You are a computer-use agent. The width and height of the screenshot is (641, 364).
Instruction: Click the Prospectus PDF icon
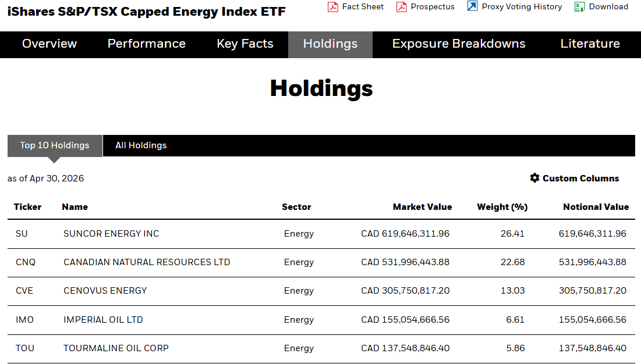coord(402,6)
